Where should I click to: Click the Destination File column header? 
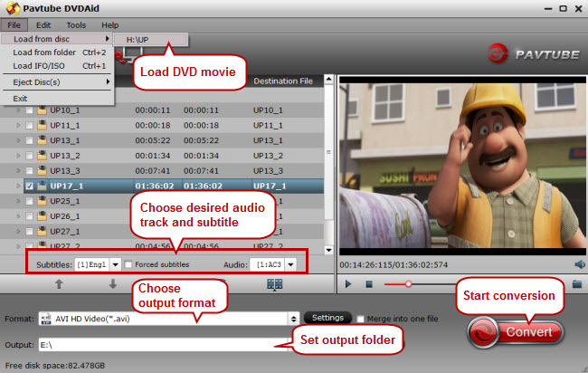tap(283, 81)
